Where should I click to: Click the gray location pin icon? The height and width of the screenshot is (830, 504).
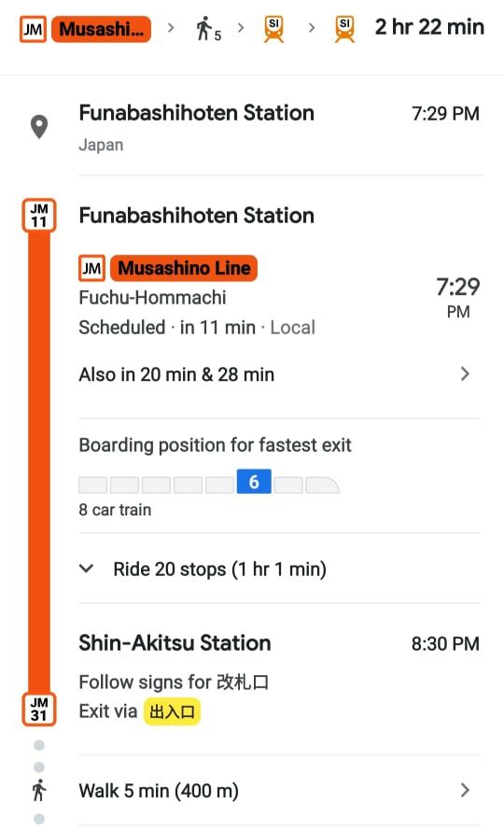pos(39,127)
